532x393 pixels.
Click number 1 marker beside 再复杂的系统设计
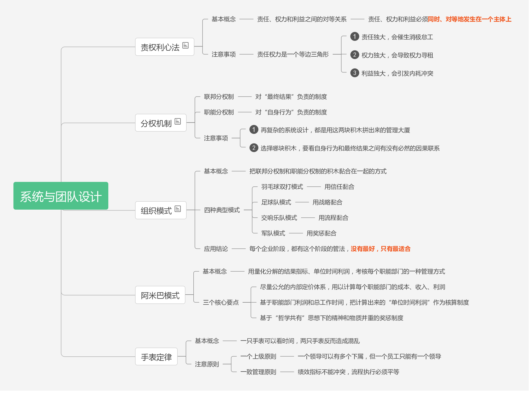pos(254,130)
